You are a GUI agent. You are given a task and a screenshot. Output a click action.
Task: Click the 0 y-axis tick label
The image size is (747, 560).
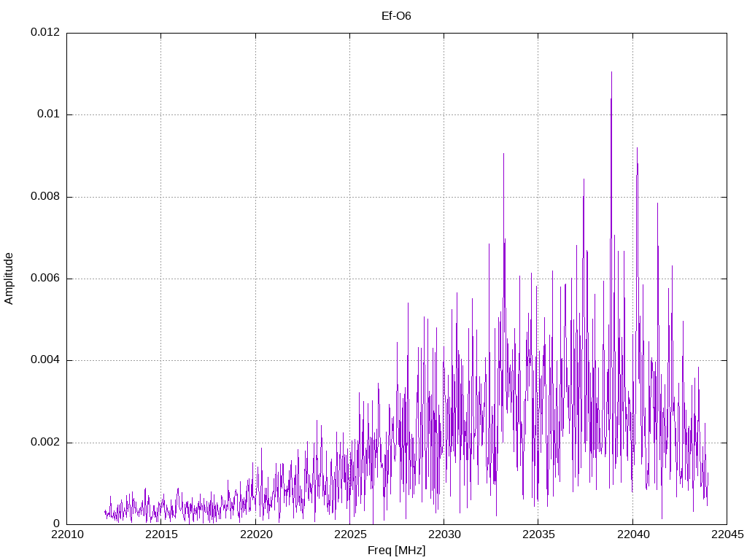(57, 524)
